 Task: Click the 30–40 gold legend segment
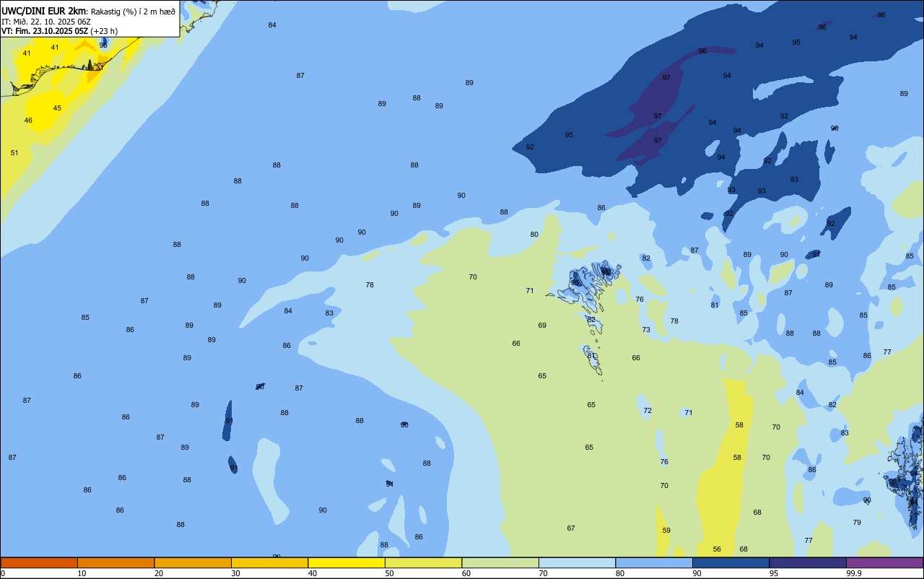point(269,562)
